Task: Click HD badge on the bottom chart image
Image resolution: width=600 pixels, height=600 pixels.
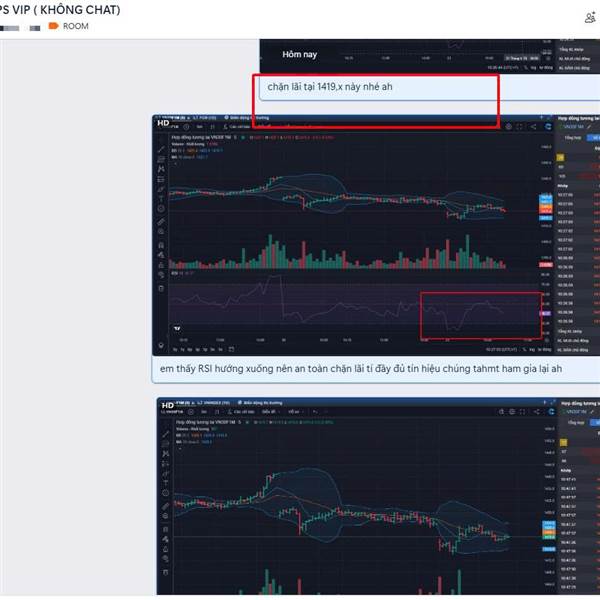Action: [168, 405]
